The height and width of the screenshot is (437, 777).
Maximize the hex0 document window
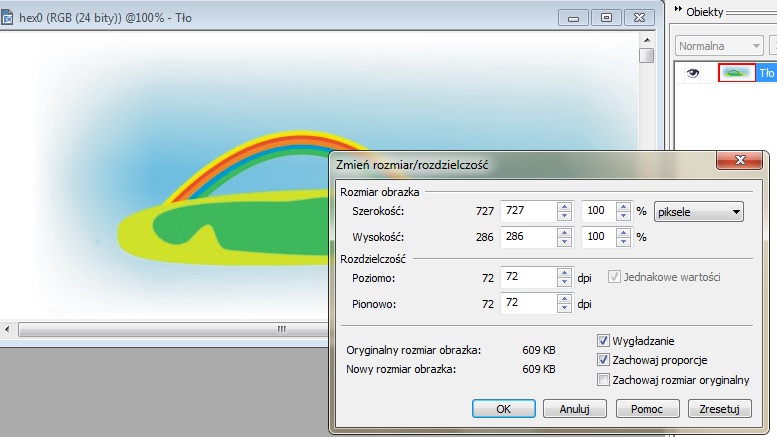(606, 17)
